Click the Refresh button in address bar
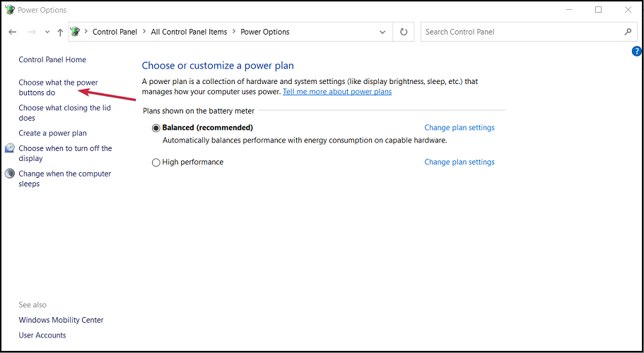644x353 pixels. click(x=404, y=32)
